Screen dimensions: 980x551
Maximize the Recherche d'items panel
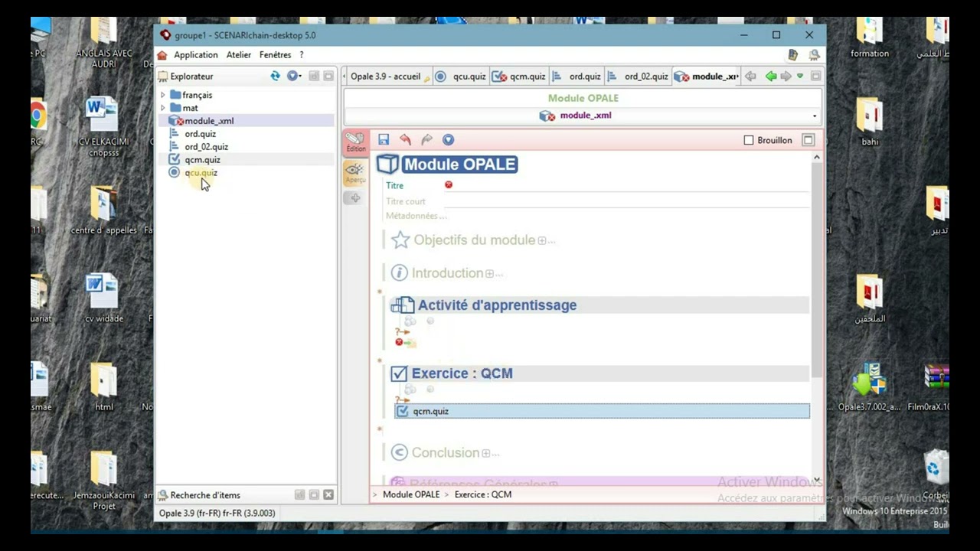(x=314, y=495)
